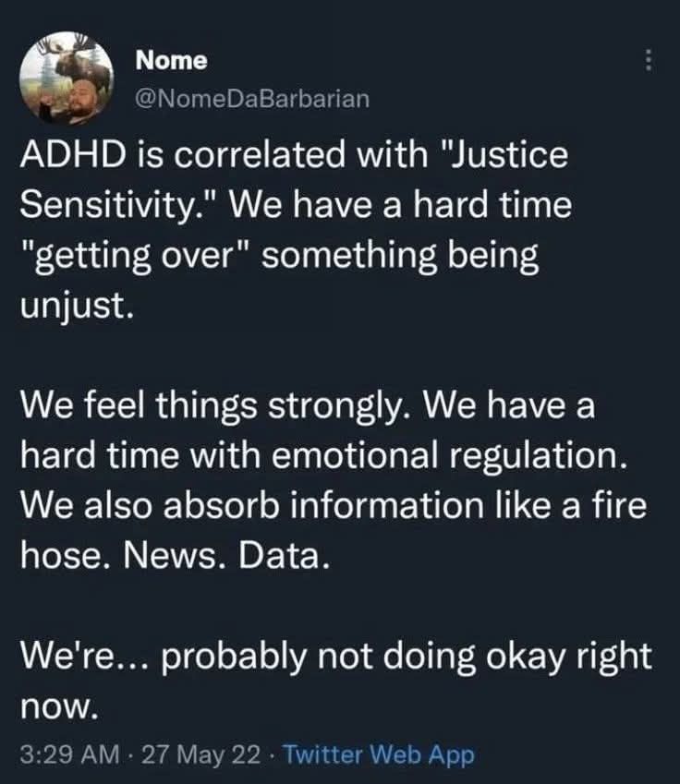Image resolution: width=680 pixels, height=784 pixels.
Task: Click the phrase "probably not doing okay"
Action: coord(362,657)
